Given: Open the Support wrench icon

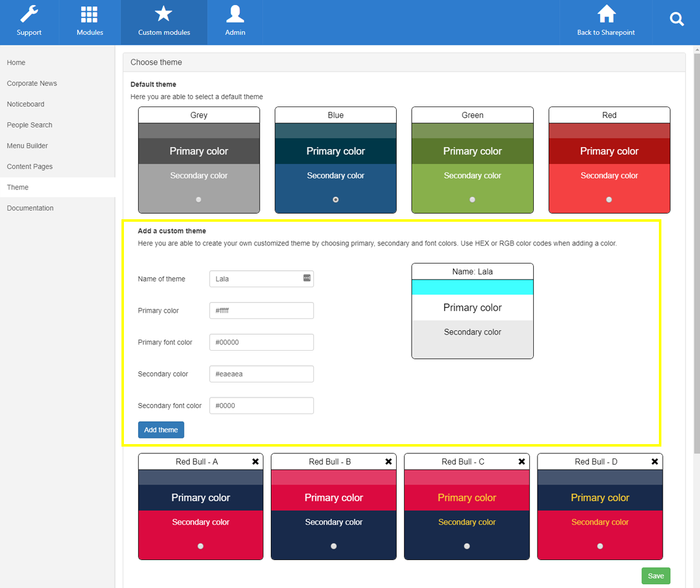Looking at the screenshot, I should 29,14.
